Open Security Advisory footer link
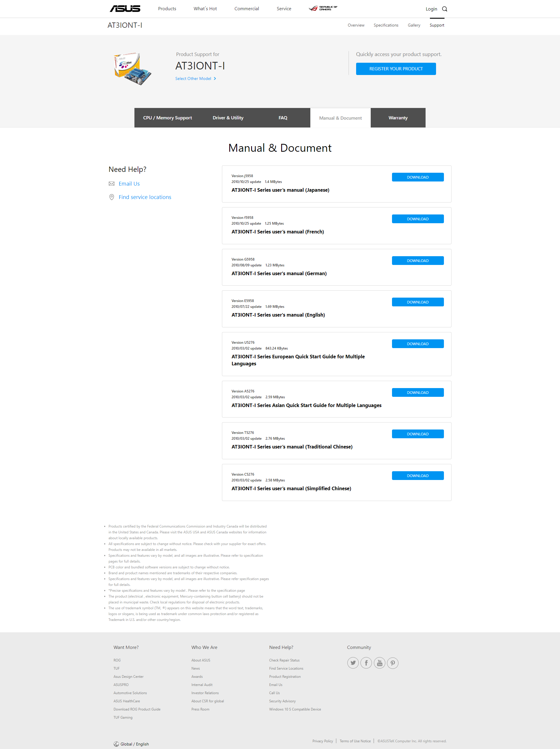Screen dimensions: 560x749 282,701
